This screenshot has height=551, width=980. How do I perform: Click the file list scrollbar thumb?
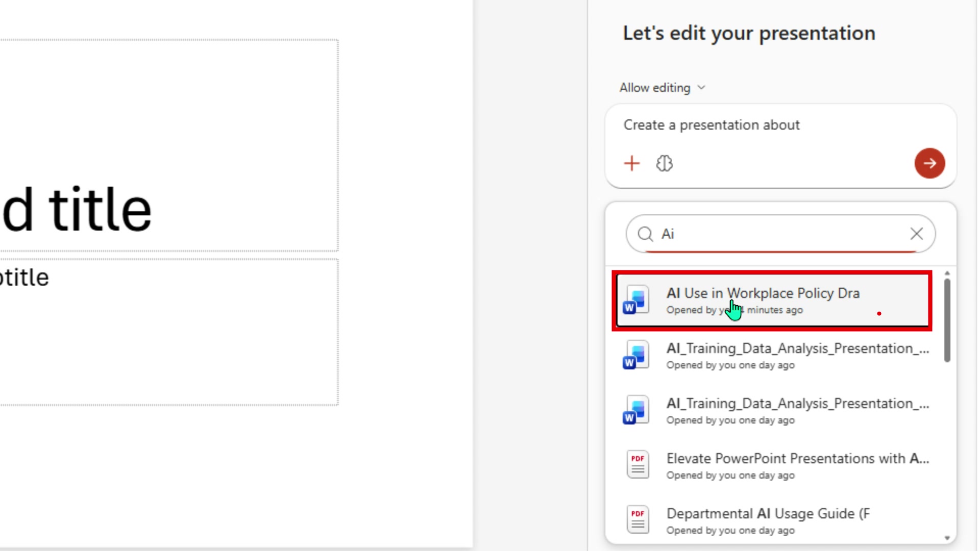pos(947,320)
